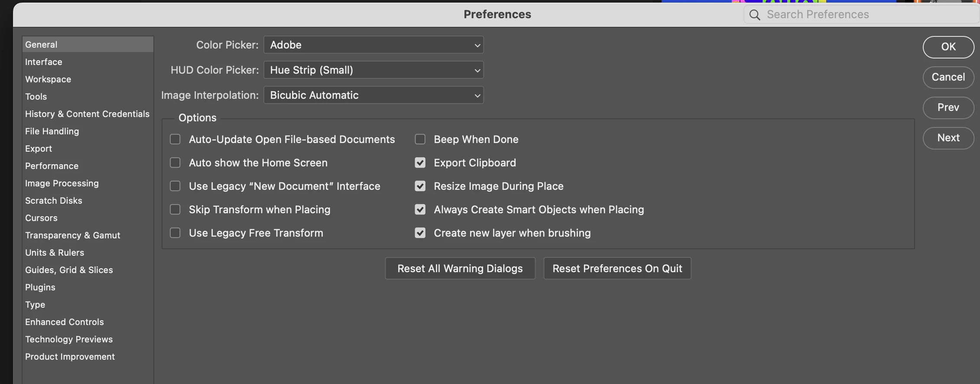Click Reset Preferences On Quit
This screenshot has width=980, height=384.
coord(617,268)
